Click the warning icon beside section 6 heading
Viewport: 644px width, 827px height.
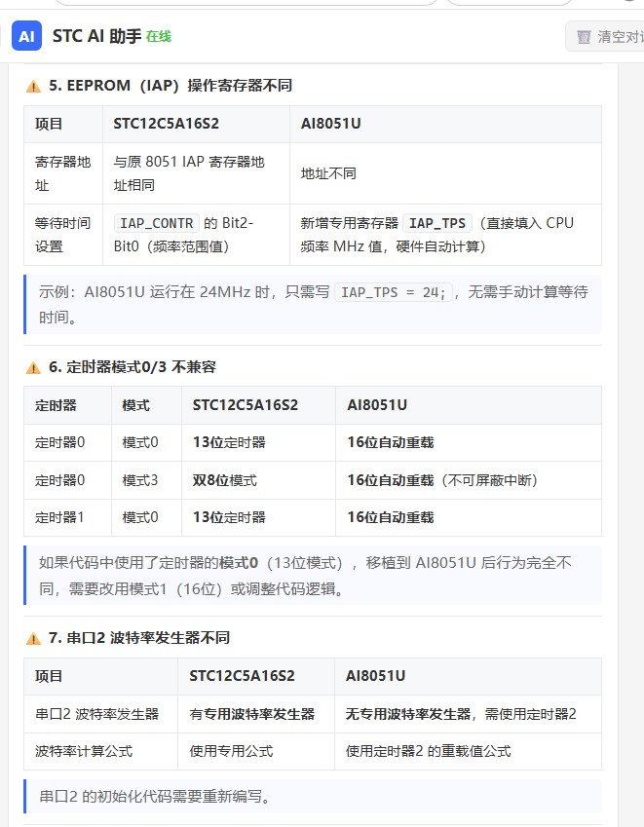(33, 367)
